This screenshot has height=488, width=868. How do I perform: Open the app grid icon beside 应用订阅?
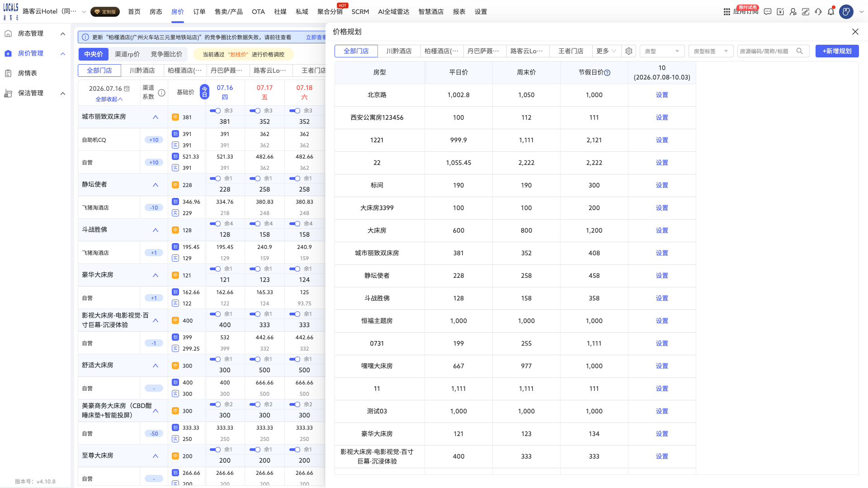726,12
